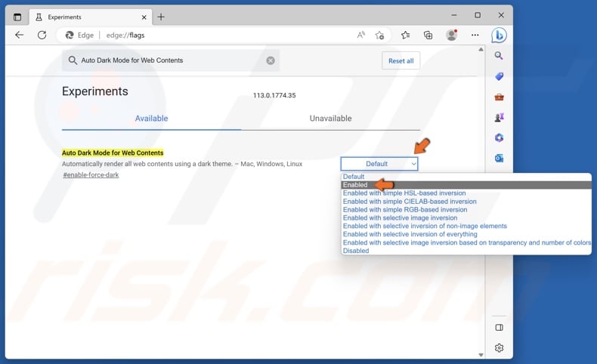Click the Auto Dark Mode for Web Contents title
Viewport: 597px width, 364px height.
113,153
